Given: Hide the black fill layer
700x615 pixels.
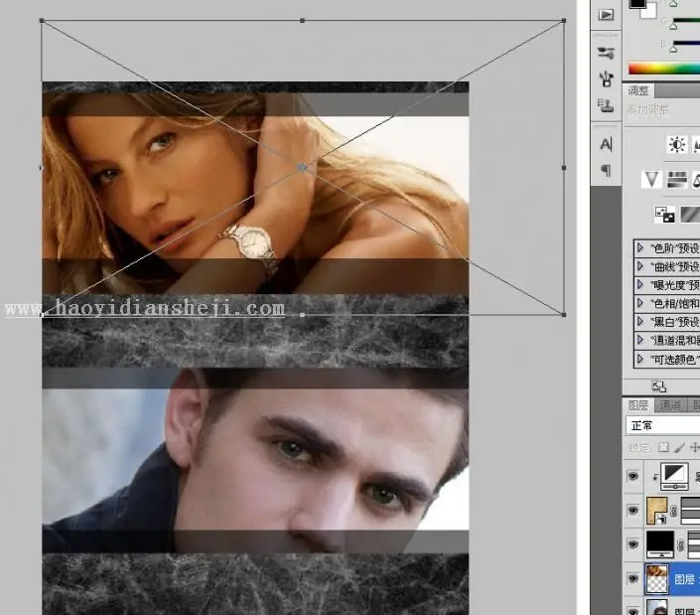Looking at the screenshot, I should pos(633,544).
